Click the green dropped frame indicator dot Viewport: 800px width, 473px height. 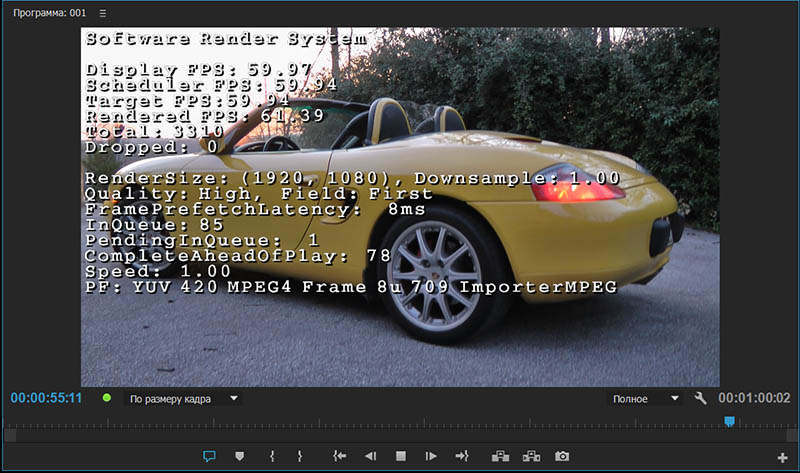107,397
